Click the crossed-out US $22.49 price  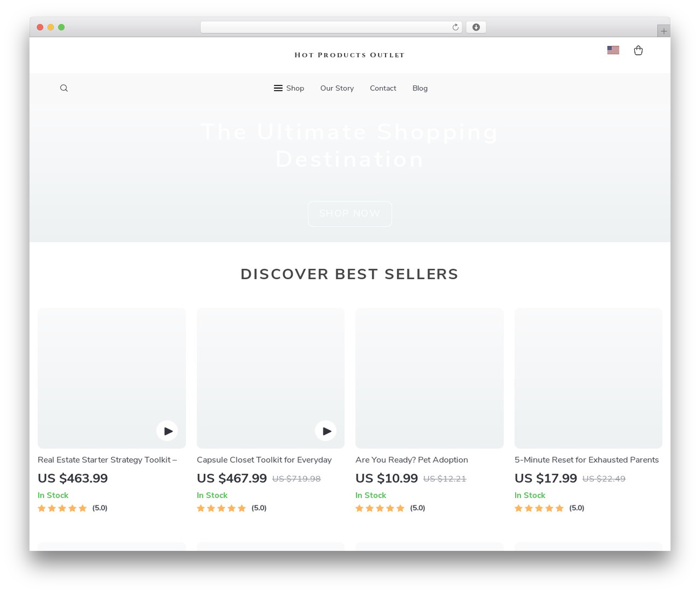604,479
